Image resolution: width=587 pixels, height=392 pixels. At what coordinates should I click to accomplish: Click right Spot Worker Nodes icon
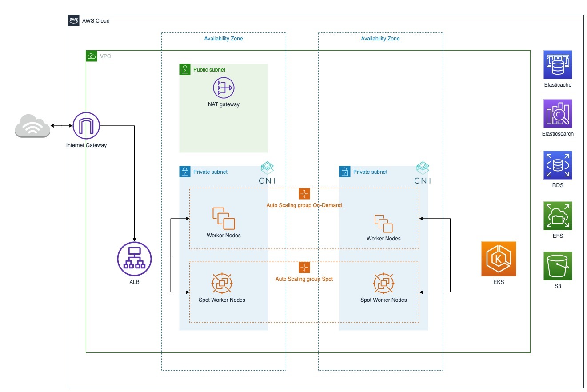(x=383, y=283)
